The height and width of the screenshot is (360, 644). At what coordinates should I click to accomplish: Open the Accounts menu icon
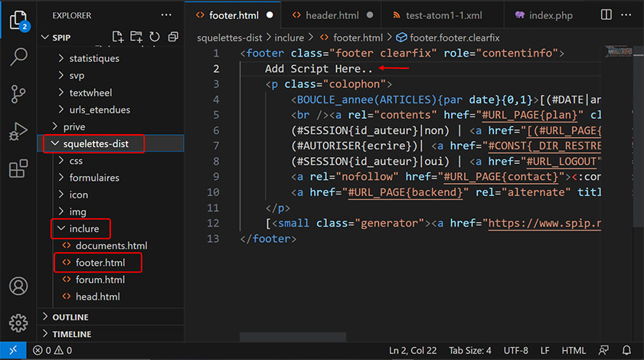point(18,286)
